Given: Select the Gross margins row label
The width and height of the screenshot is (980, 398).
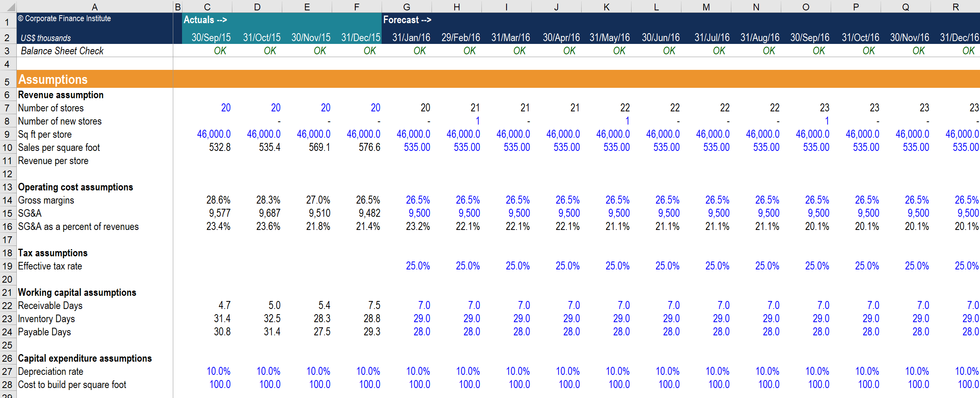Looking at the screenshot, I should [x=46, y=200].
